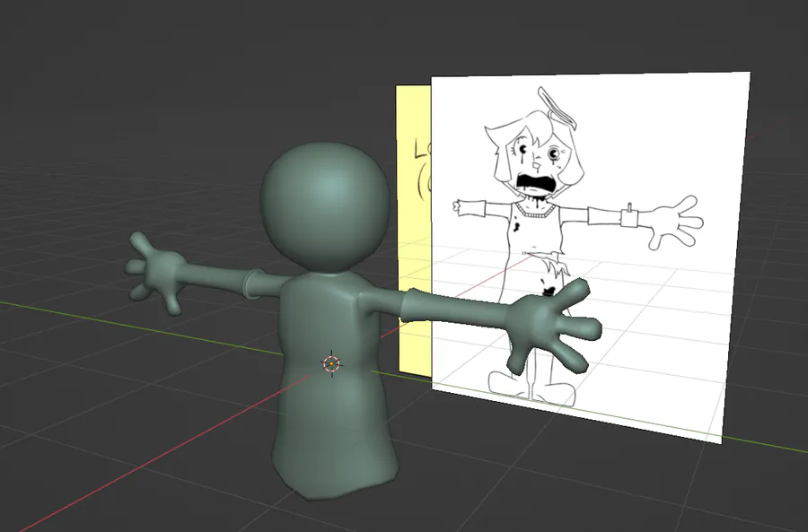Screen dimensions: 808x532
Task: Click the 3D cursor crosshair on the model
Action: [332, 363]
